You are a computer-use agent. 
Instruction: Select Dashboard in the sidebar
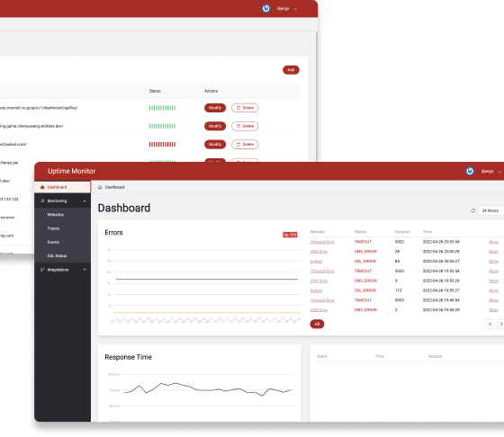click(x=62, y=187)
